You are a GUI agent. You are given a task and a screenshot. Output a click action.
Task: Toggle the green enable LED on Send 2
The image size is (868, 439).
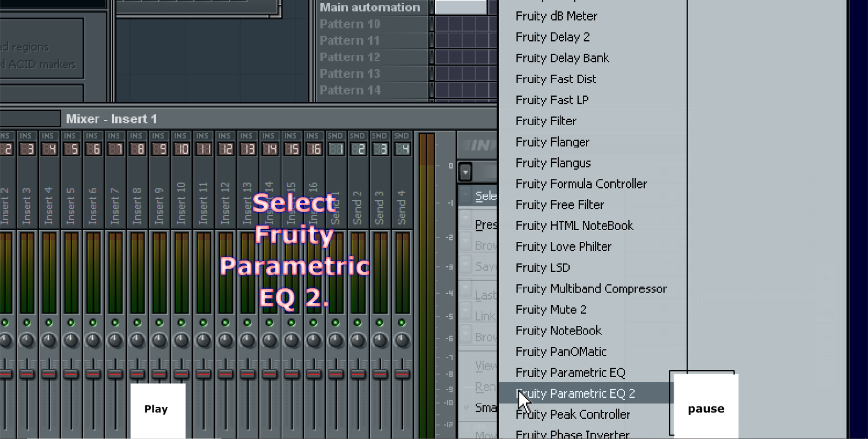358,323
